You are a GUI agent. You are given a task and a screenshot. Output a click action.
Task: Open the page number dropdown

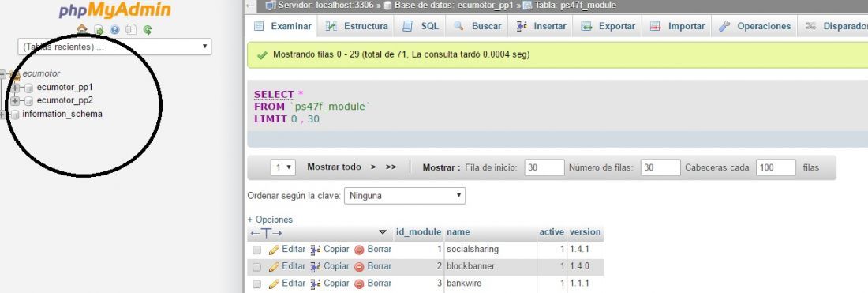click(282, 167)
